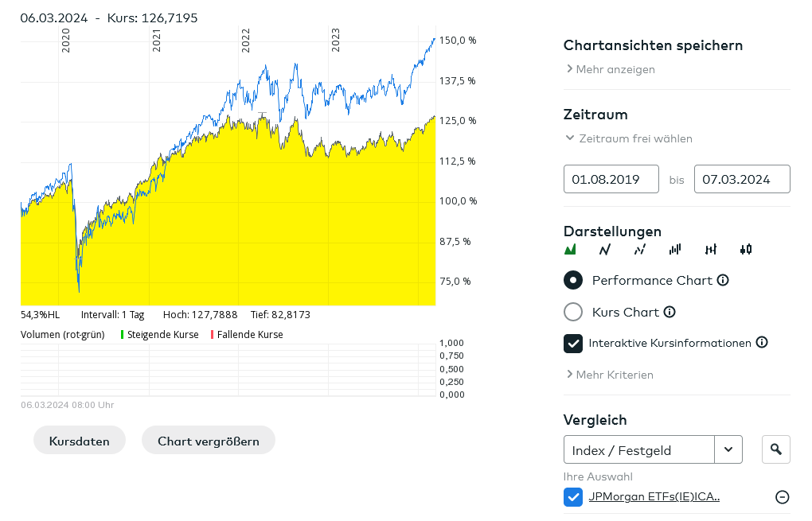Remove the JPMorgan ETF comparison with minus icon
The image size is (812, 521).
point(783,497)
